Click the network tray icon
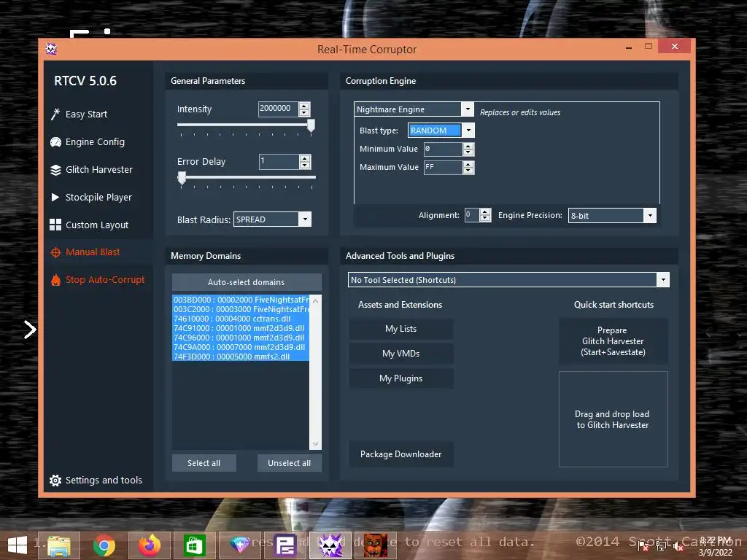Image resolution: width=747 pixels, height=560 pixels. pos(661,547)
